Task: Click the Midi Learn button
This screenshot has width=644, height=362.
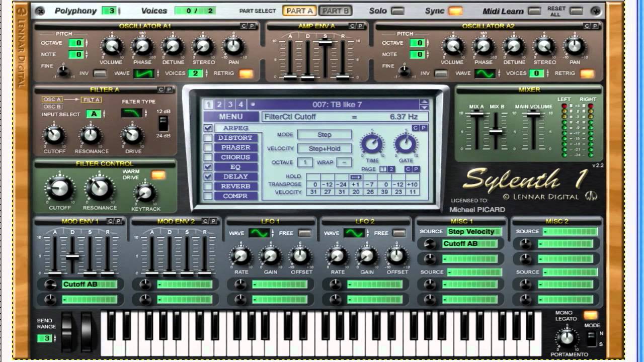Action: [x=534, y=11]
